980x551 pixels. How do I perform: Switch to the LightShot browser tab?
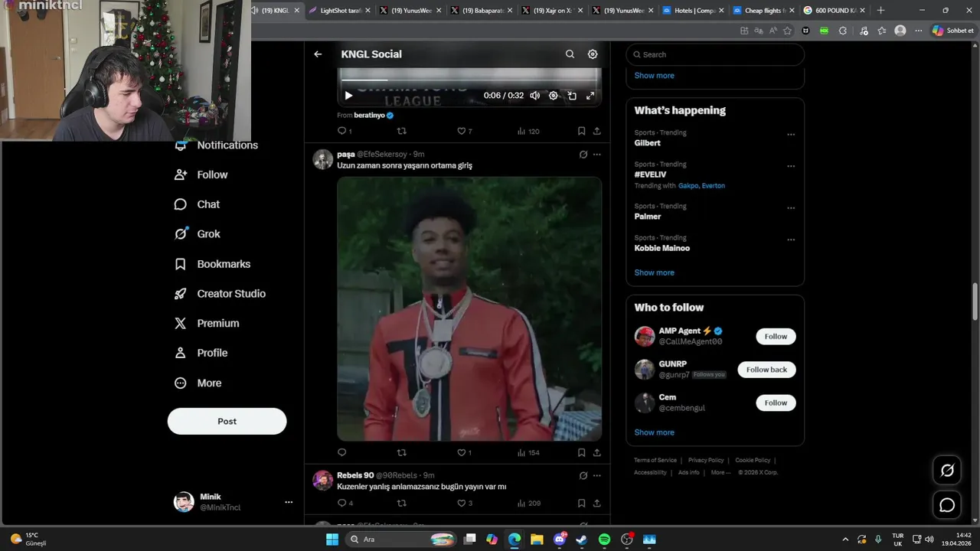[x=340, y=11]
